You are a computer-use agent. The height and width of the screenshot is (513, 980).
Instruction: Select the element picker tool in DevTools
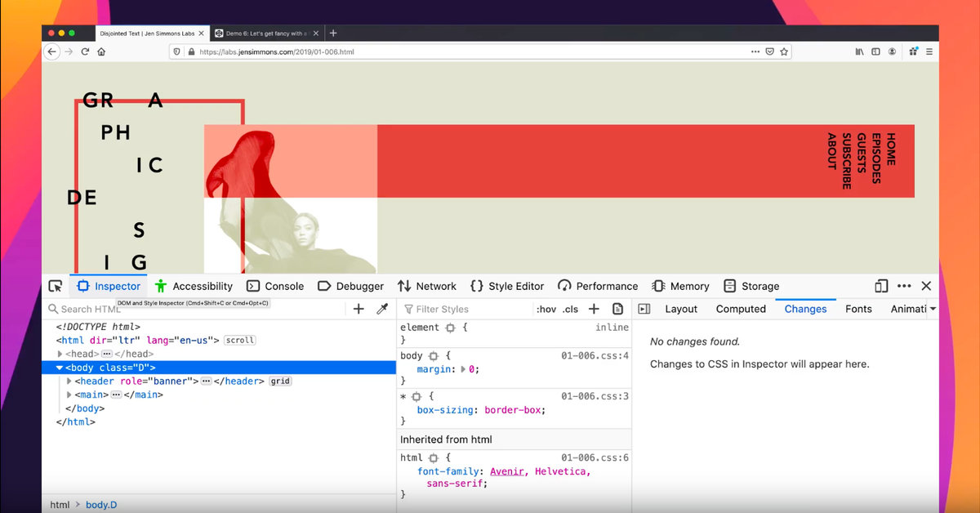(x=56, y=285)
